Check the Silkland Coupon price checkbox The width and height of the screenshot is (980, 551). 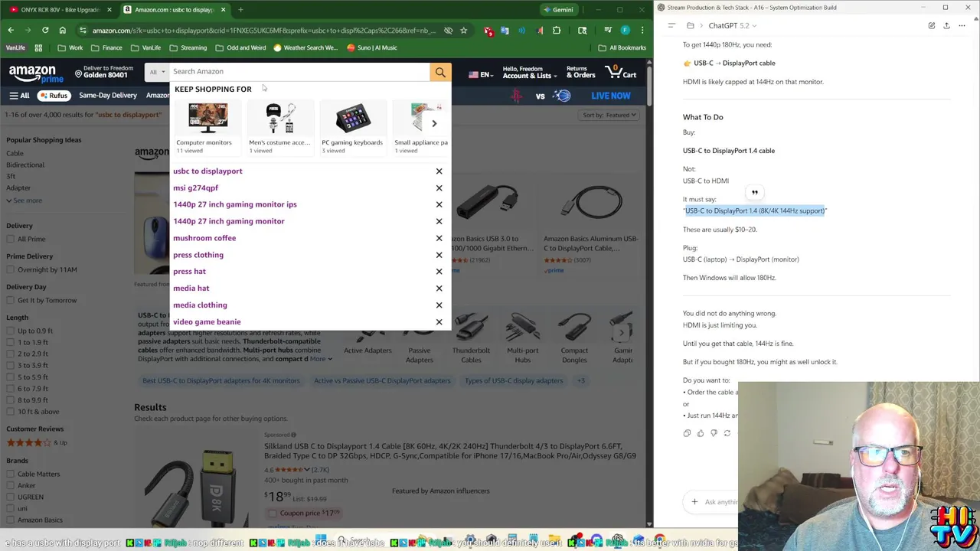tap(273, 514)
